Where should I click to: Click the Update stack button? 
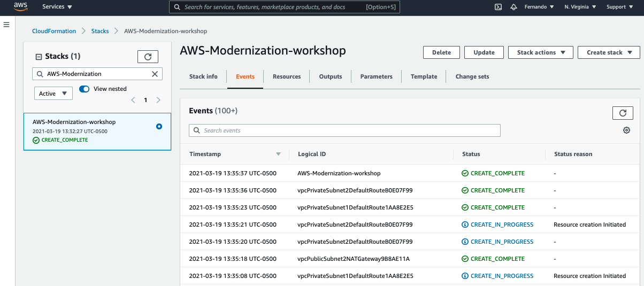[x=484, y=52]
